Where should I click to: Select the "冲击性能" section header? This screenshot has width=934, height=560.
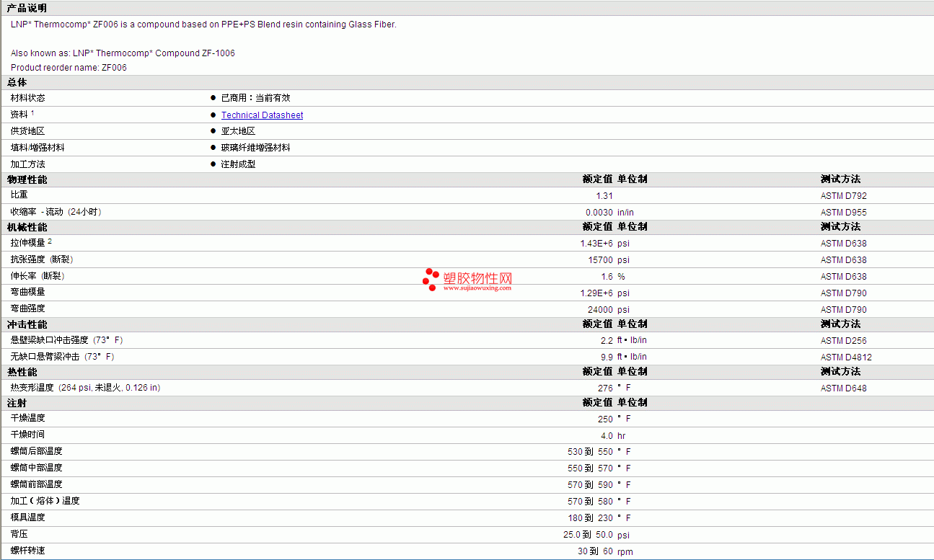pos(27,324)
